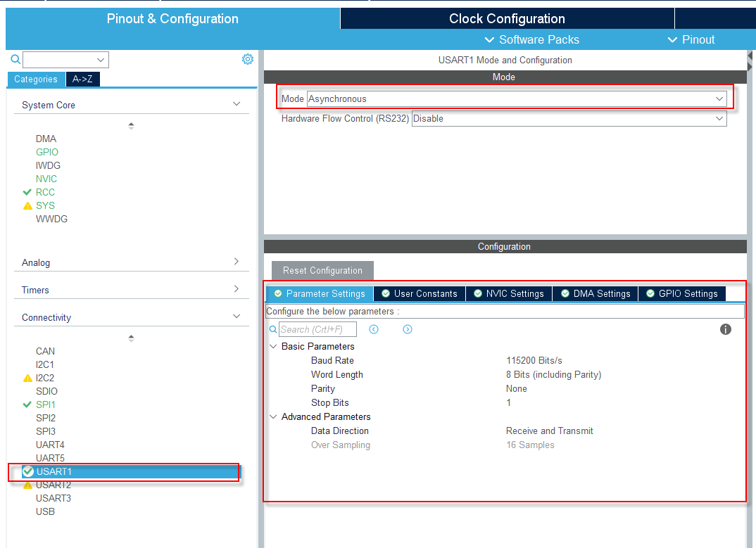Switch to Pinout & Configuration tab
This screenshot has width=756, height=548.
pyautogui.click(x=172, y=19)
